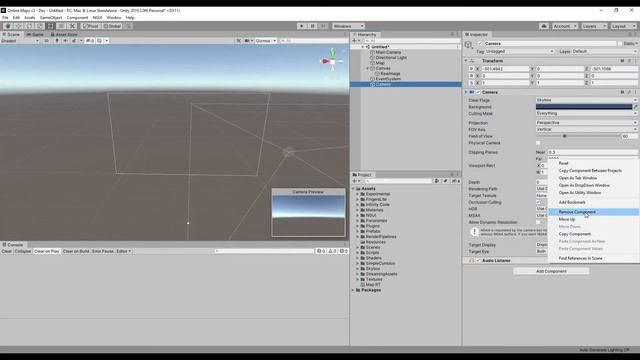Enable Physical Camera checkbox
640x360 pixels.
pos(538,143)
